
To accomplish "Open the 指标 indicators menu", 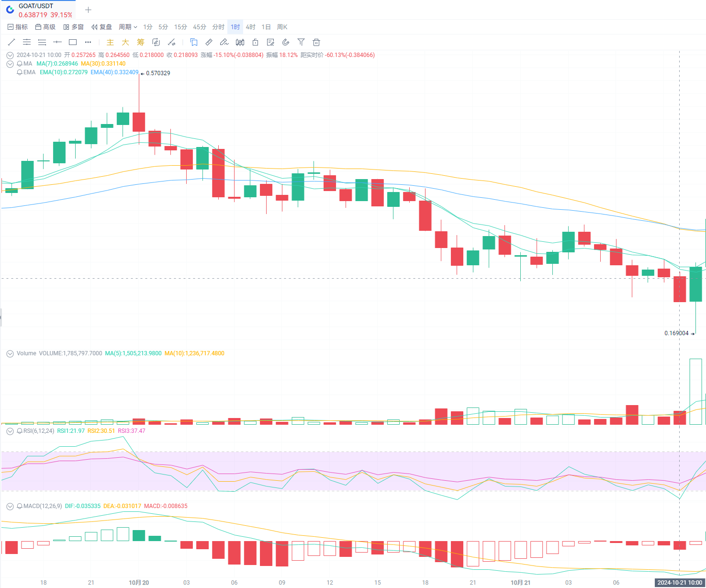I will point(18,27).
